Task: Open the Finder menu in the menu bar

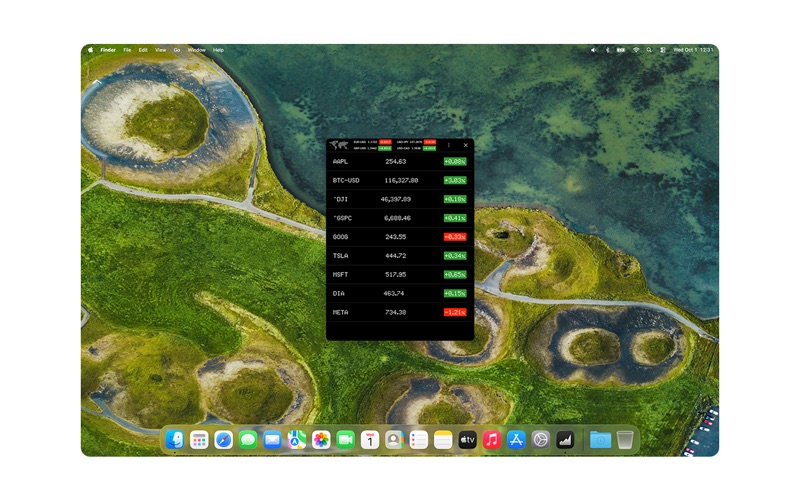Action: click(x=108, y=50)
